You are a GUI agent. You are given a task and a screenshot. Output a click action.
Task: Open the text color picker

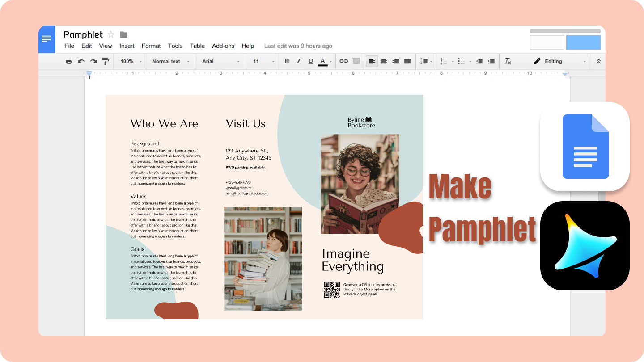coord(323,61)
